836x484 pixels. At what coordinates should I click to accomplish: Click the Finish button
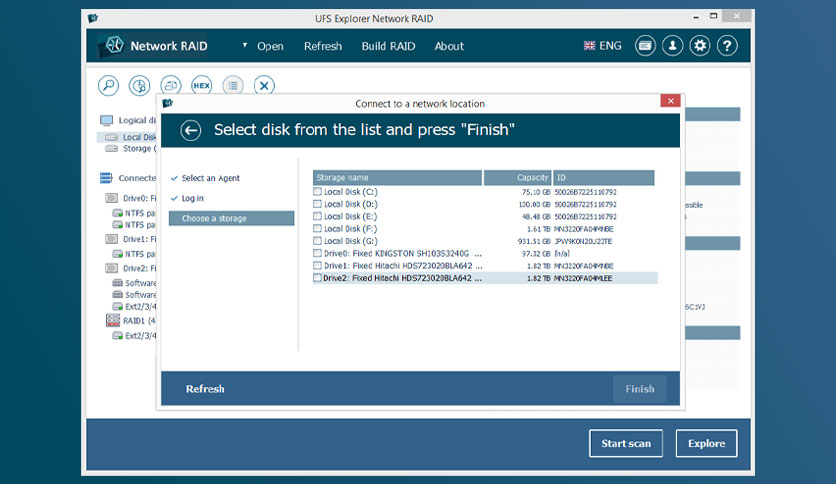[x=640, y=389]
